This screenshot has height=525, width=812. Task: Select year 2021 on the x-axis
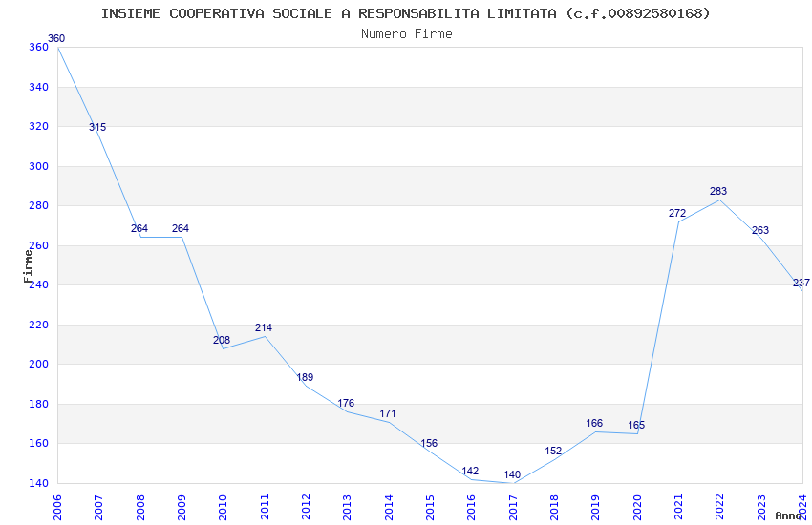coord(679,507)
